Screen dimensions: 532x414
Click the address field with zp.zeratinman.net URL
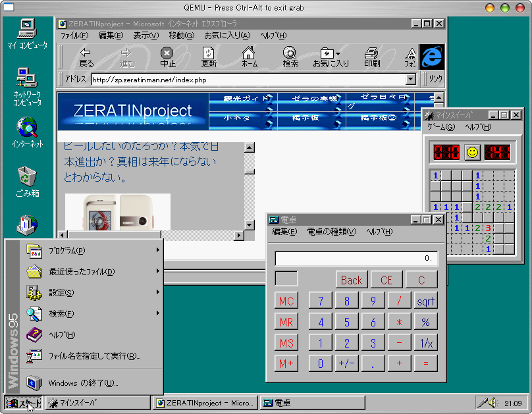click(249, 80)
